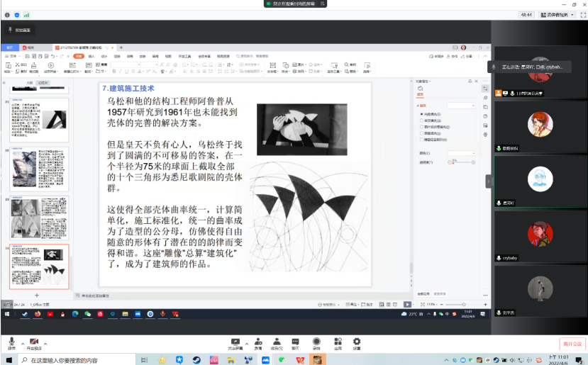Open the meeting chat panel

[295, 344]
